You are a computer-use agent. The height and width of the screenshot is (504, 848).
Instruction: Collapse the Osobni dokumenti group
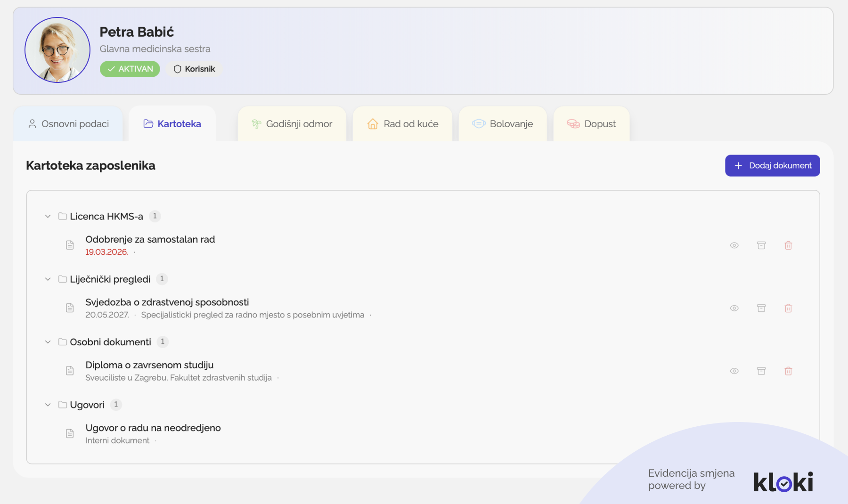[x=48, y=342]
